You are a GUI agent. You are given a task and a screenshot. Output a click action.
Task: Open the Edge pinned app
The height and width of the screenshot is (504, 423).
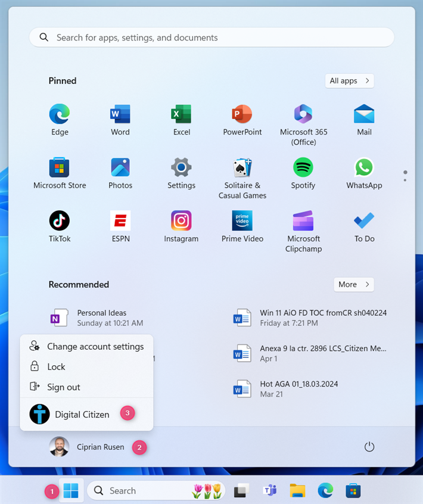point(60,120)
